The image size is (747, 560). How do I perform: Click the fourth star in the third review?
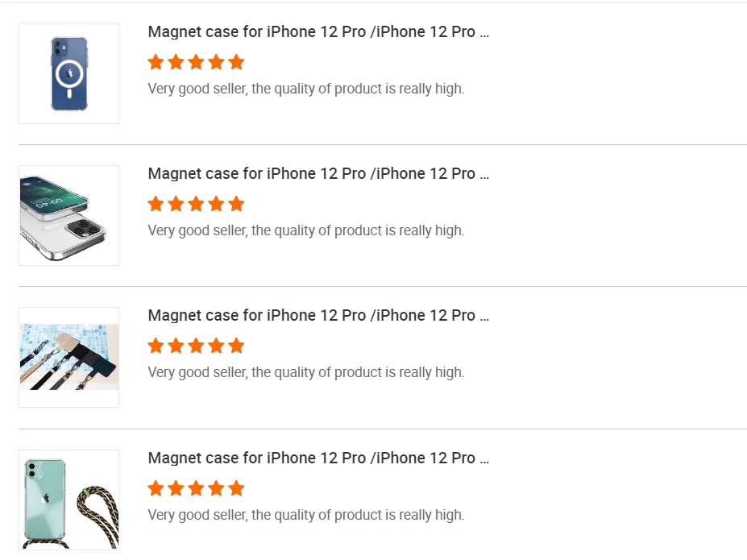point(216,346)
